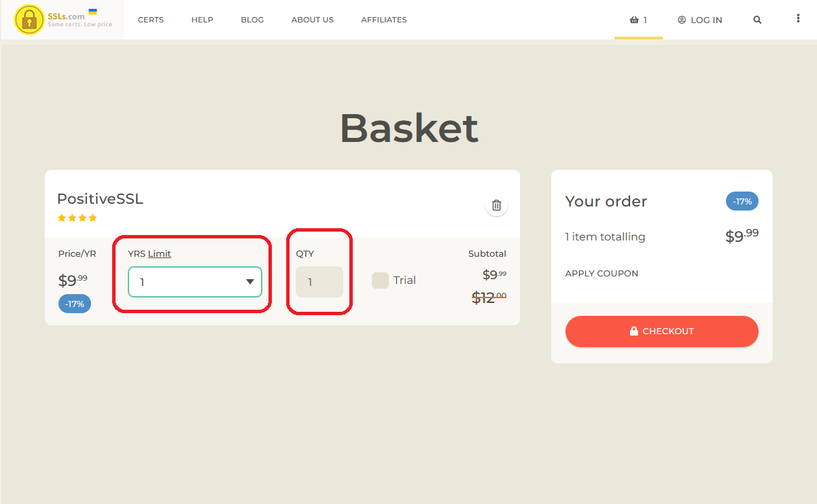Viewport: 817px width, 504px height.
Task: Click the search magnifier icon
Action: click(757, 20)
